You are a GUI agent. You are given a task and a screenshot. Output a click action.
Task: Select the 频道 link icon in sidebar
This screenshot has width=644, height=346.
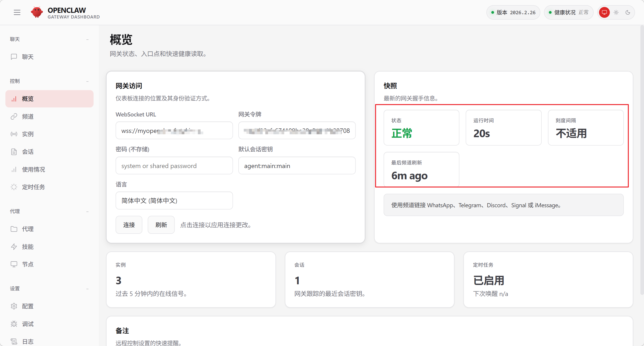14,116
